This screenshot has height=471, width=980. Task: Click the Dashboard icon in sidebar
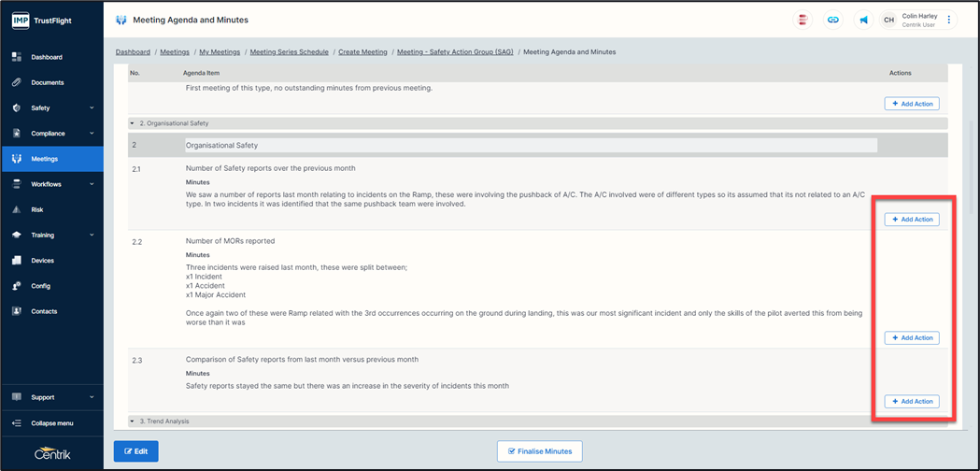[x=17, y=58]
